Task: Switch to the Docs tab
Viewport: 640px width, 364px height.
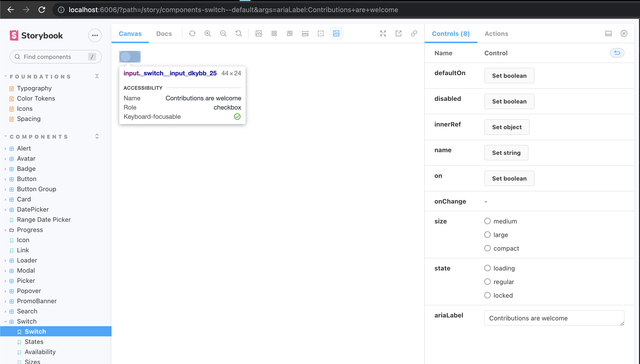Action: 164,33
